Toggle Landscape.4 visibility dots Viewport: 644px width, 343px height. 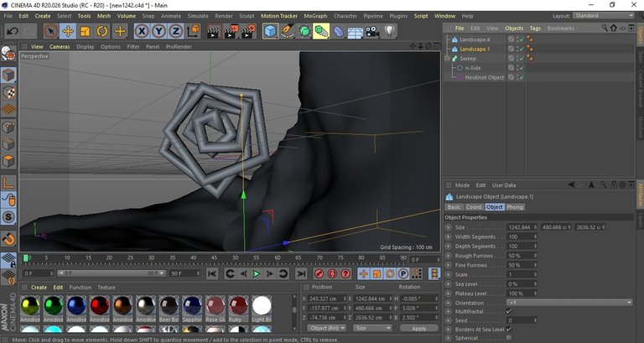click(517, 39)
